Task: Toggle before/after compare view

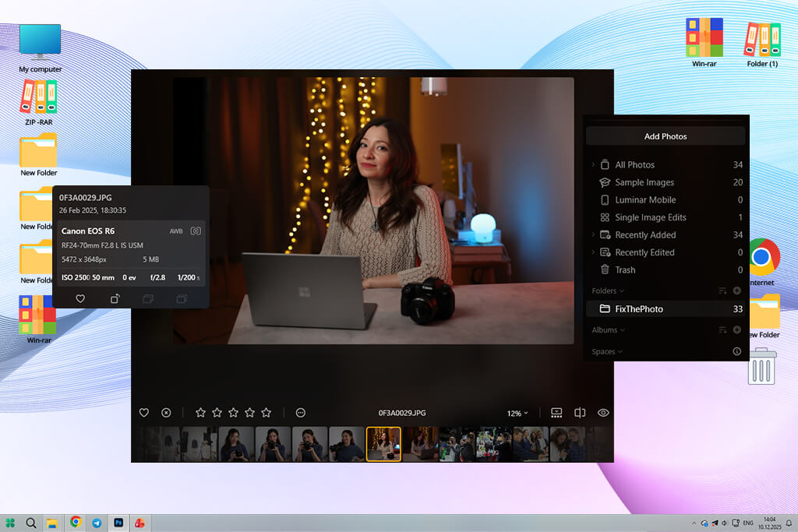Action: (580, 413)
